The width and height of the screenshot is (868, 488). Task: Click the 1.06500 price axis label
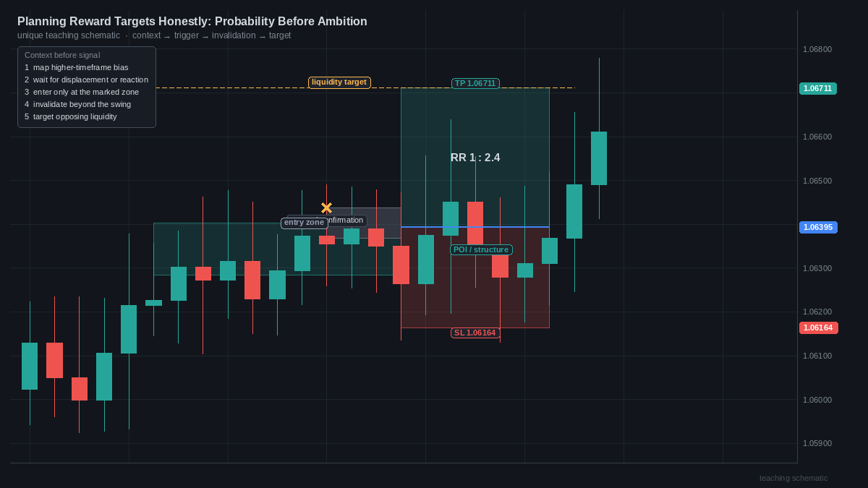pos(817,181)
